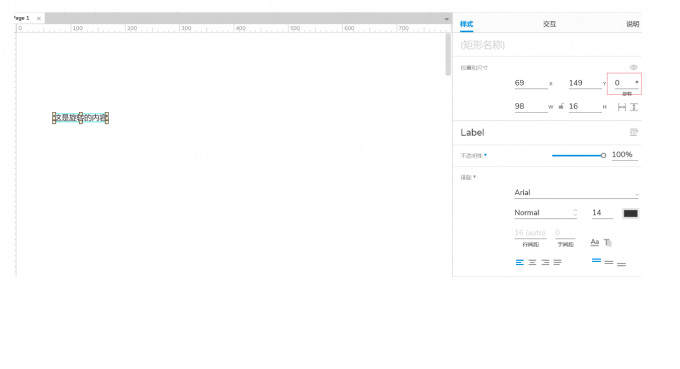
Task: Toggle the widget visibility eye icon
Action: tap(633, 67)
